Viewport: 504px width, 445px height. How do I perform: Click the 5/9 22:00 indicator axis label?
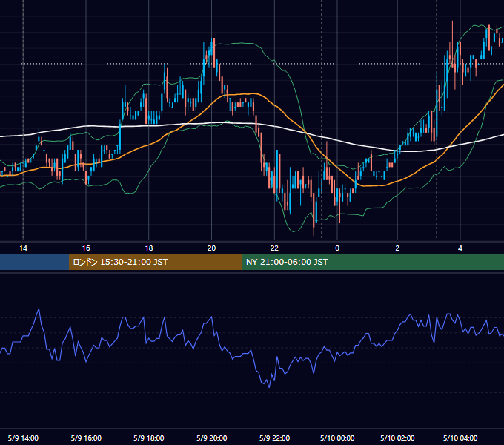(274, 438)
